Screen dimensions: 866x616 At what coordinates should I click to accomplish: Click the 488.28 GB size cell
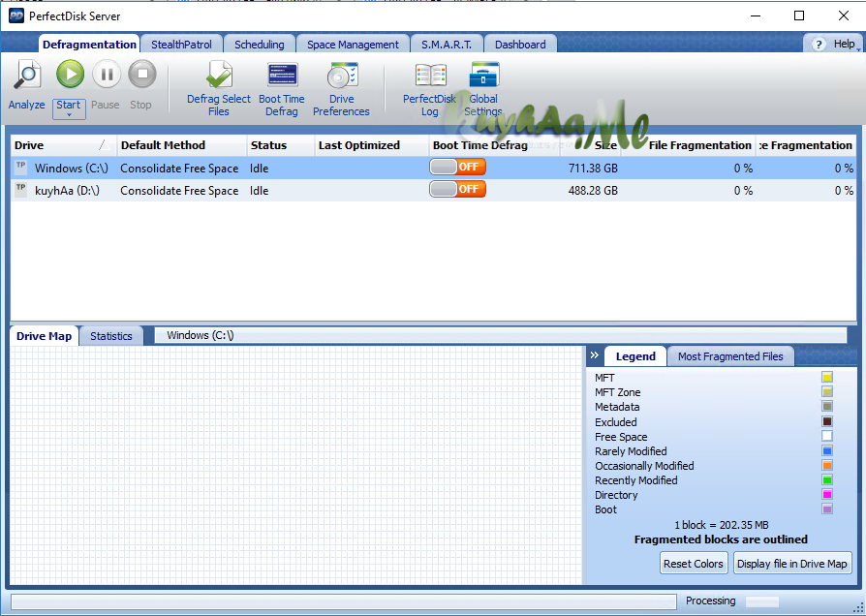(x=593, y=191)
